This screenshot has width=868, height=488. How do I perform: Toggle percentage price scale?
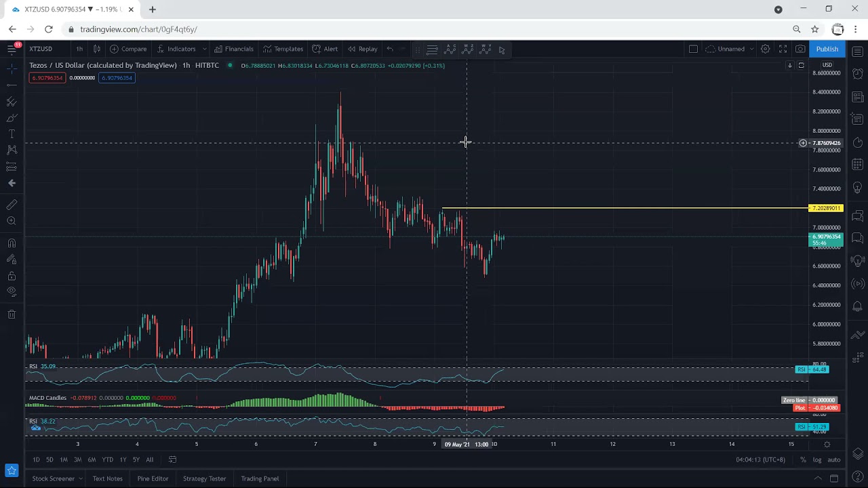click(803, 460)
